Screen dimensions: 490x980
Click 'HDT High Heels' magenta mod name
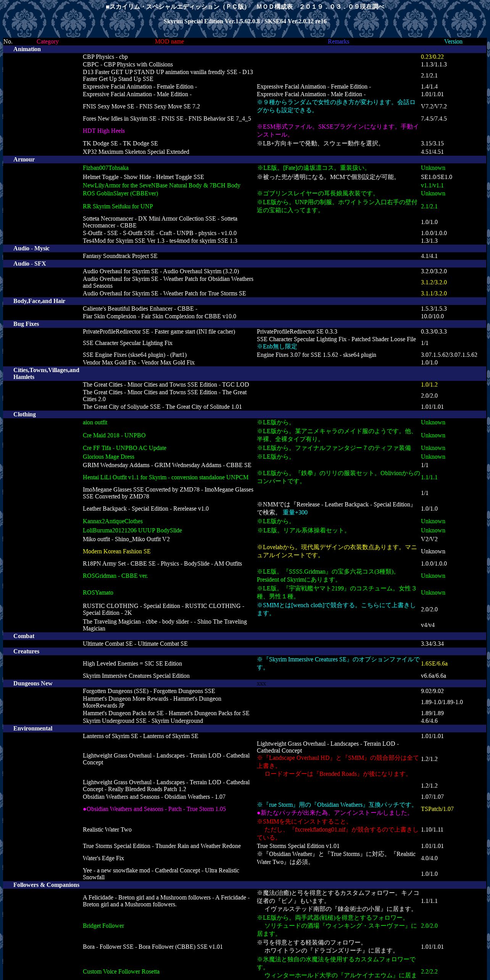pyautogui.click(x=104, y=131)
